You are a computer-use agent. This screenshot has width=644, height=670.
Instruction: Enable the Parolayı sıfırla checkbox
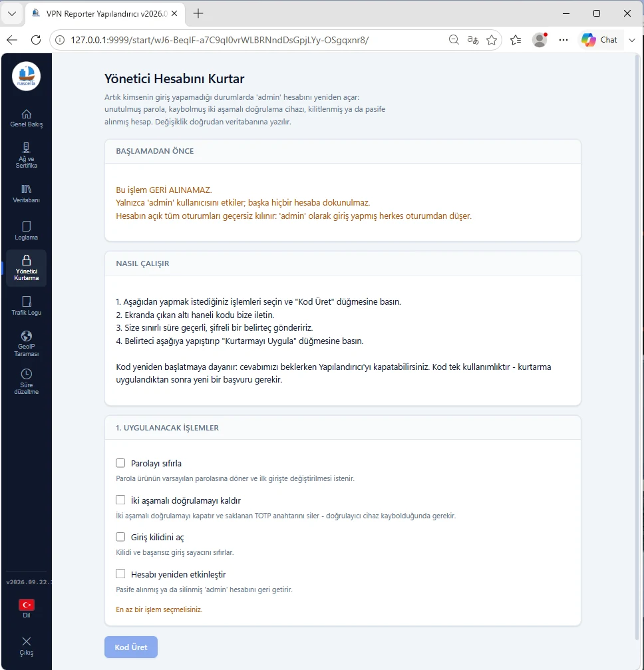120,463
